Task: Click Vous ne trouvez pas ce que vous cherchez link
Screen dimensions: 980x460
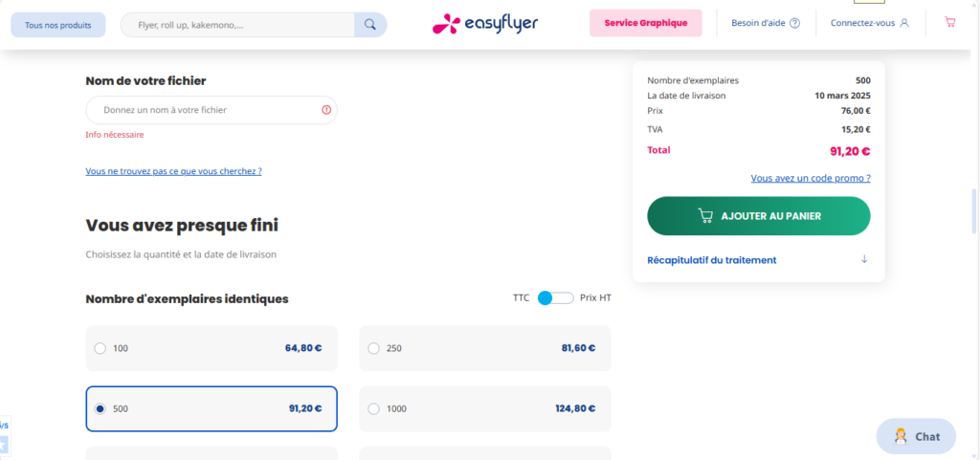Action: coord(174,171)
